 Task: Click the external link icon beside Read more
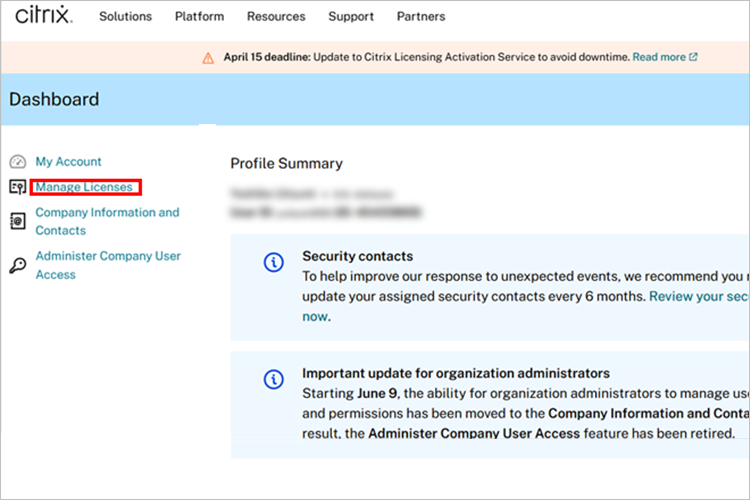pyautogui.click(x=693, y=57)
